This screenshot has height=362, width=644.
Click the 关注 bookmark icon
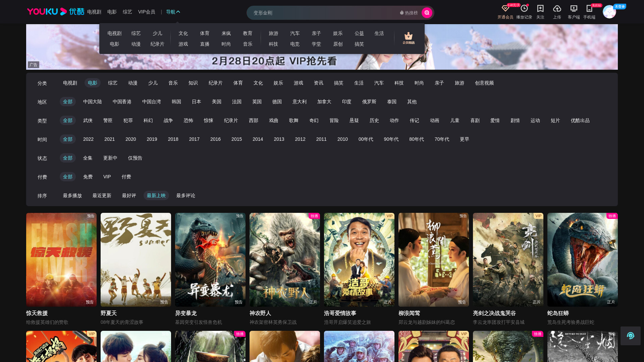pos(540,8)
